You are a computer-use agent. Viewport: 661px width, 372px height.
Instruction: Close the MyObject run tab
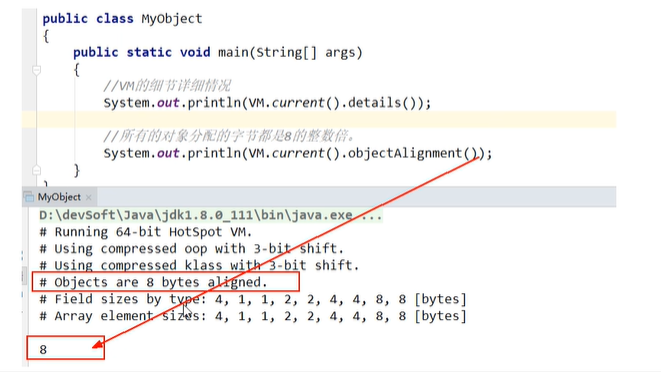[x=89, y=197]
